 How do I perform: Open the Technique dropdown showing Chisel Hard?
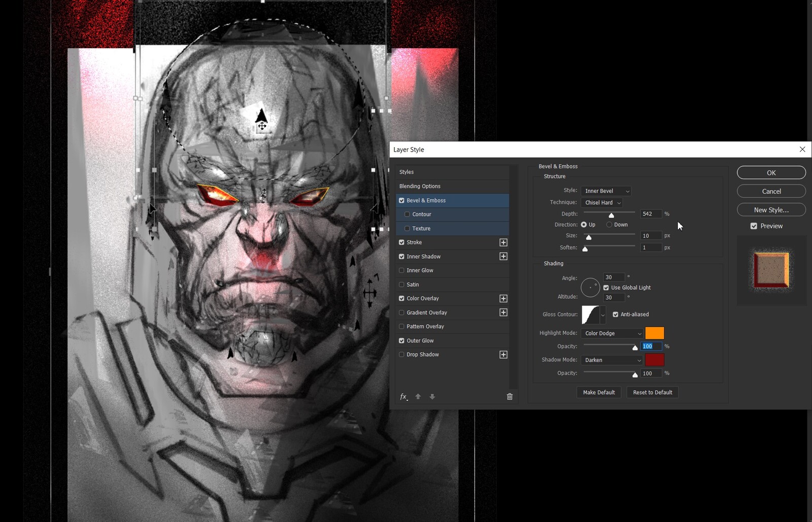(x=602, y=202)
